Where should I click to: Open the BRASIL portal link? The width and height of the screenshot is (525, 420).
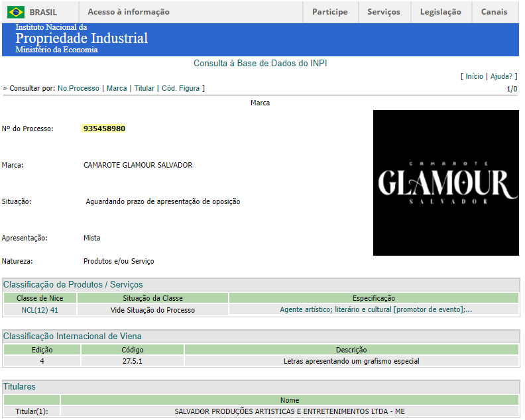point(43,13)
